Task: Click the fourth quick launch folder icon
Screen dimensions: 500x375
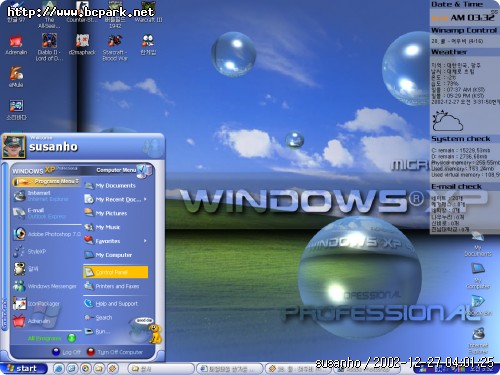Action: click(99, 368)
